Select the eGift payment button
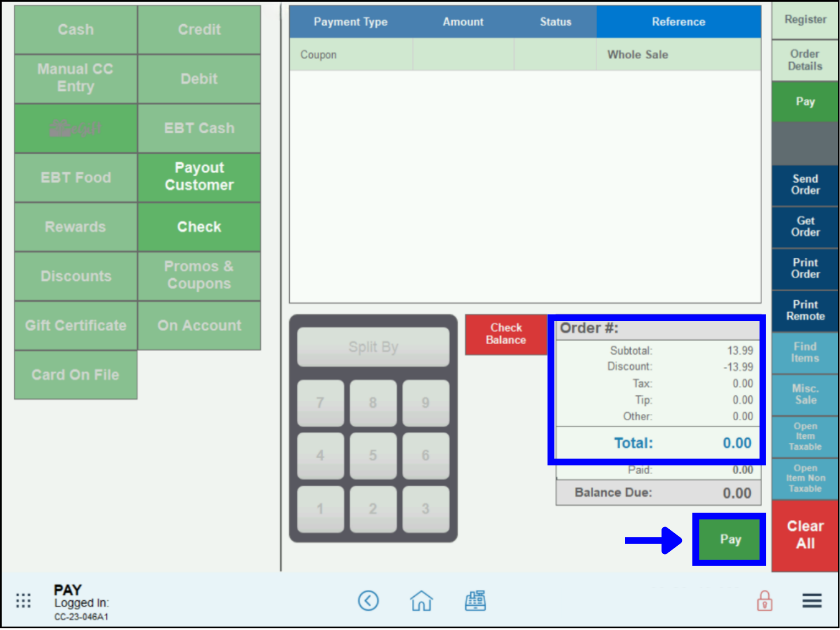 coord(76,128)
